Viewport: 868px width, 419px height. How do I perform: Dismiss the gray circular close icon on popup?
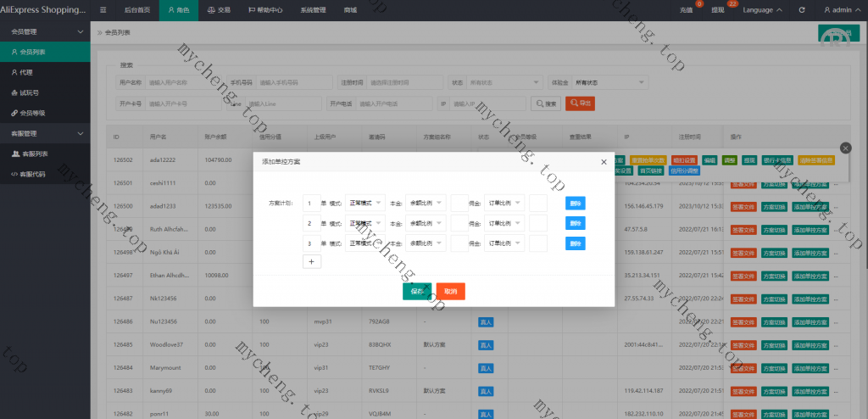[x=844, y=148]
